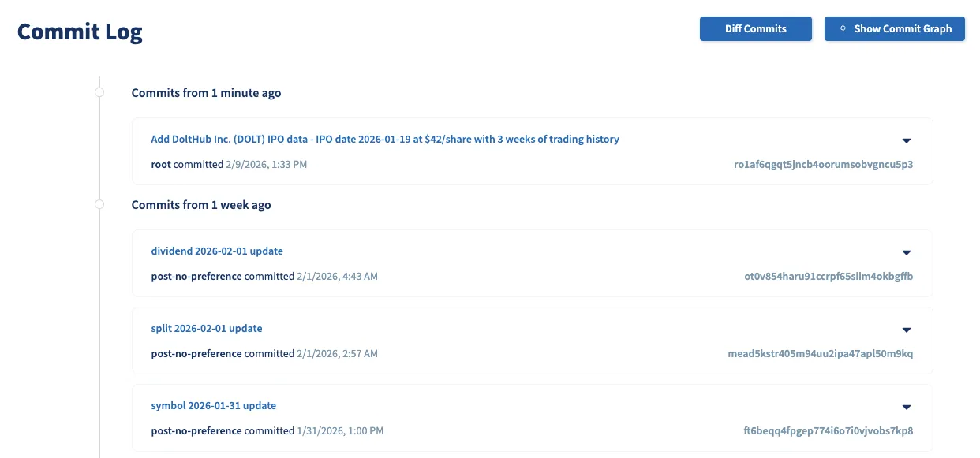The image size is (980, 458).
Task: Show the commit graph
Action: [x=895, y=28]
